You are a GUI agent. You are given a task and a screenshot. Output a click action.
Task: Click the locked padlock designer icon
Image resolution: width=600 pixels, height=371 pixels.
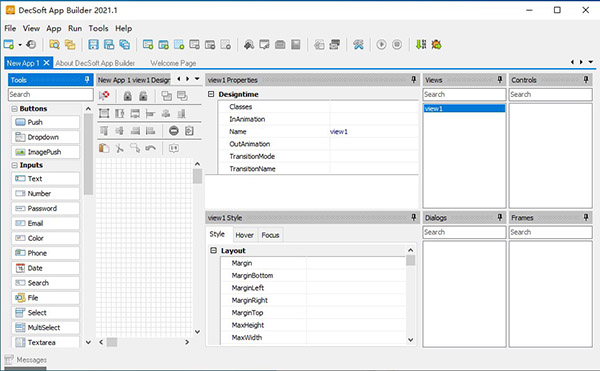pyautogui.click(x=127, y=96)
